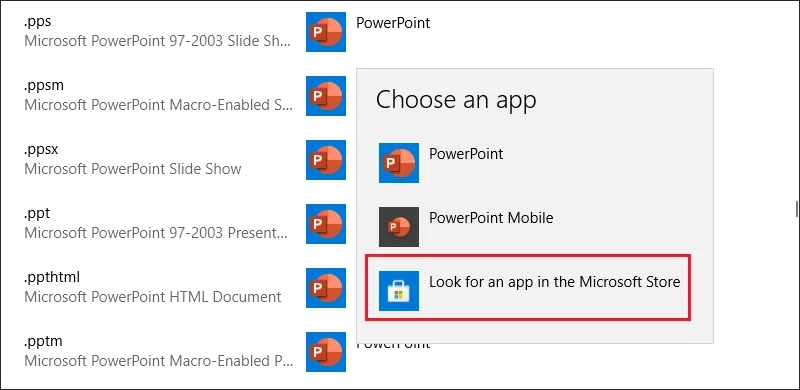Click the .ppt extension text
The height and width of the screenshot is (390, 800).
click(x=37, y=214)
